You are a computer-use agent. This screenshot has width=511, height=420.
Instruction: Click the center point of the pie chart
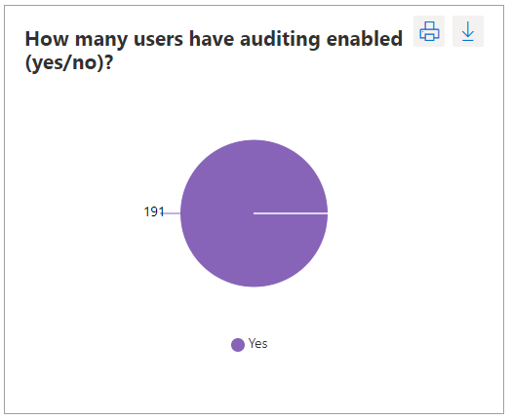(x=254, y=213)
